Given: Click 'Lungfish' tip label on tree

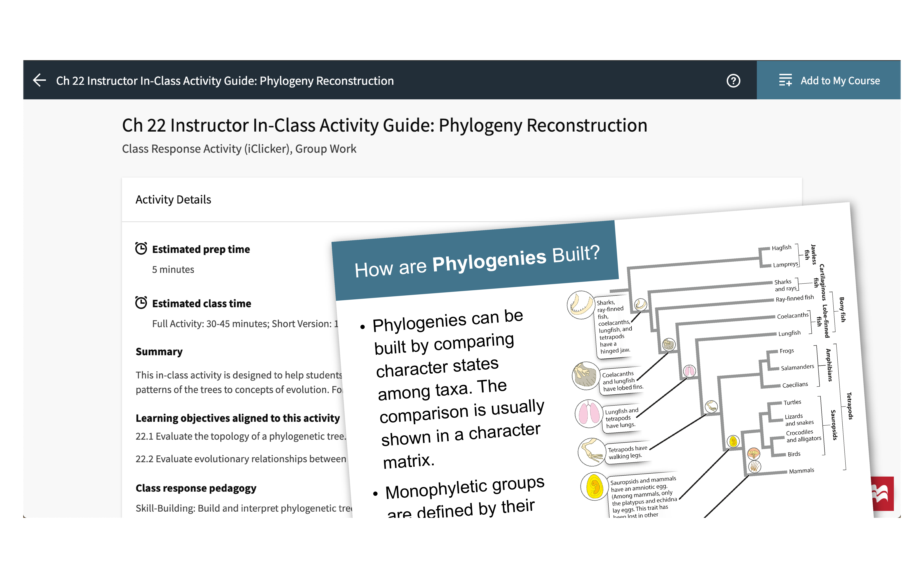Looking at the screenshot, I should point(789,333).
